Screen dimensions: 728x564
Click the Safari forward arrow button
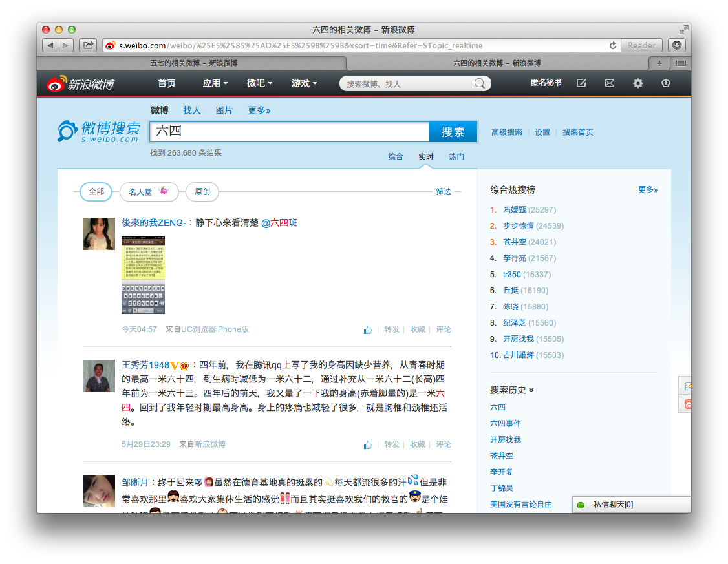pos(65,45)
